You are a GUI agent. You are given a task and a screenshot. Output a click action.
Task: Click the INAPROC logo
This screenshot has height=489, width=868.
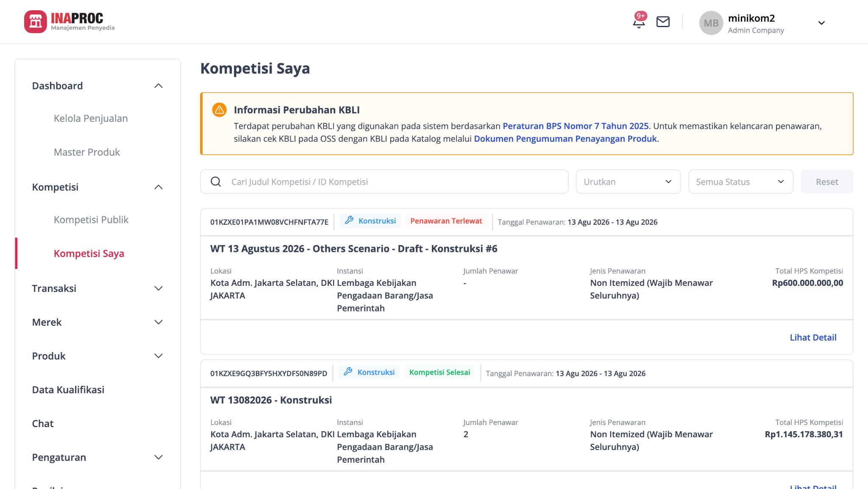coord(70,22)
